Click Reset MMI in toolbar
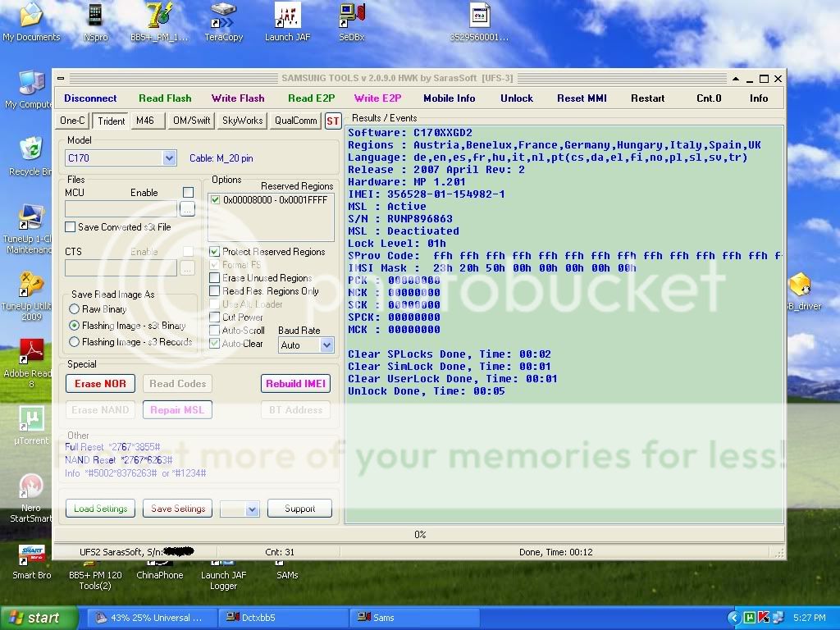This screenshot has width=840, height=630. (582, 98)
